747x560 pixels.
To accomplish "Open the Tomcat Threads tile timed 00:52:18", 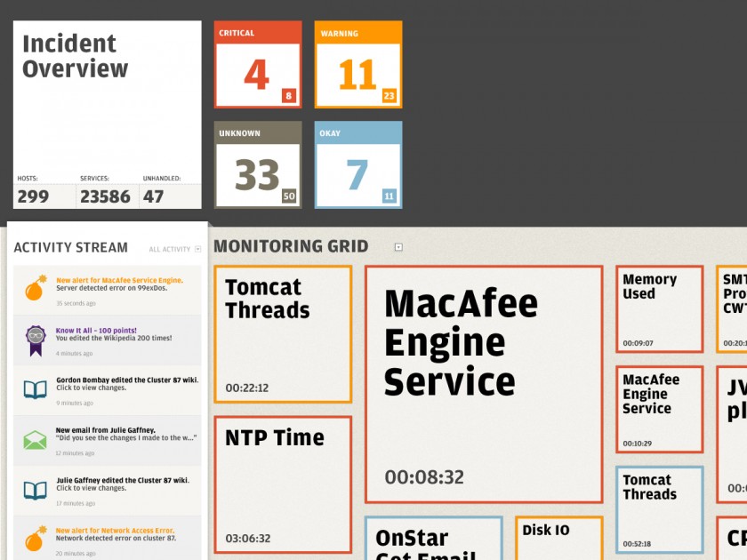I will (x=659, y=510).
